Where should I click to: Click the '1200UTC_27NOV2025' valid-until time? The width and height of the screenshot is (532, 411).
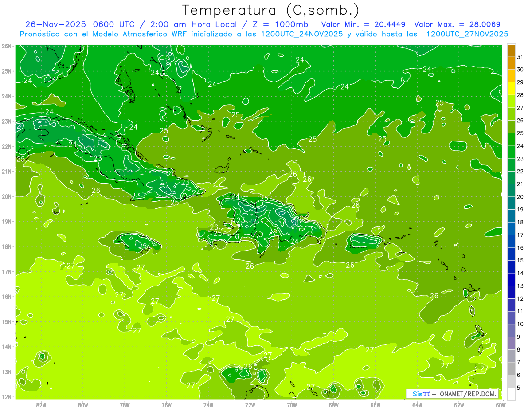(467, 34)
